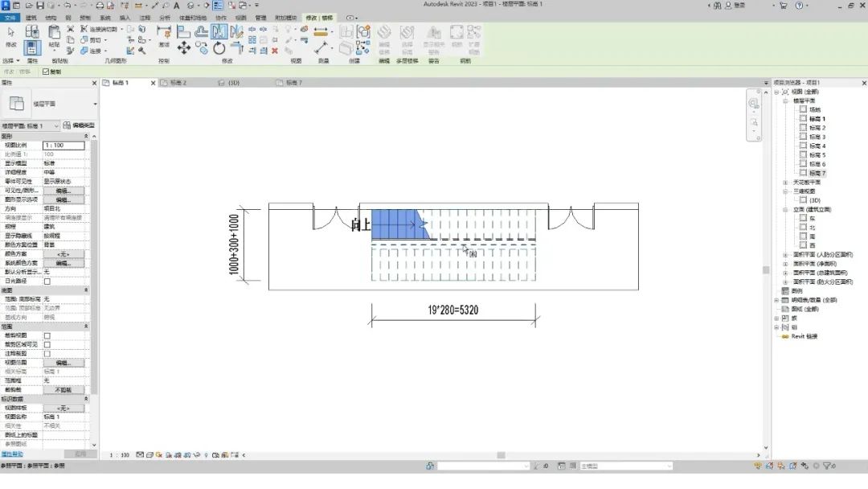Screen dimensions: 868x489
Task: Select the Move tool in the ribbon
Action: [x=184, y=48]
